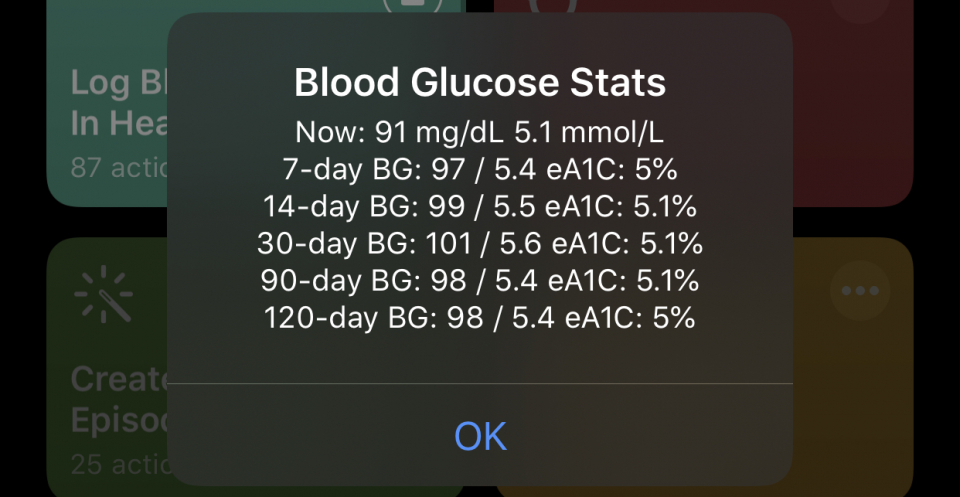The image size is (960, 497).
Task: Open the three-dot menu on the yellow shortcut
Action: [x=860, y=291]
